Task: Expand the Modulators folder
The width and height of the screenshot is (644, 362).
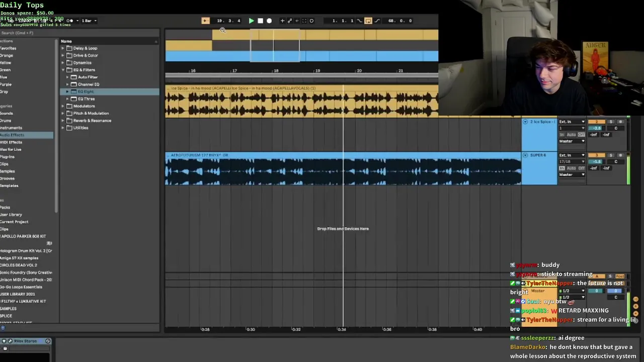Action: tap(63, 106)
